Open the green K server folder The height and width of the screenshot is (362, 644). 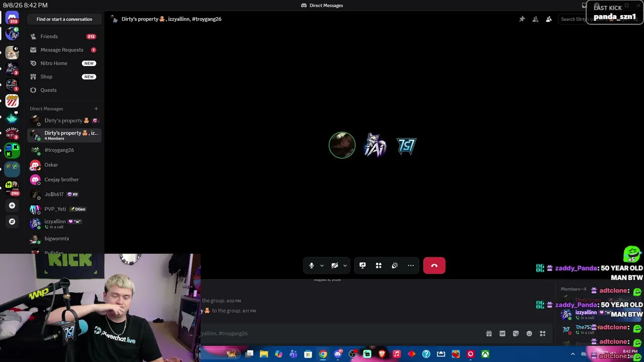12,150
